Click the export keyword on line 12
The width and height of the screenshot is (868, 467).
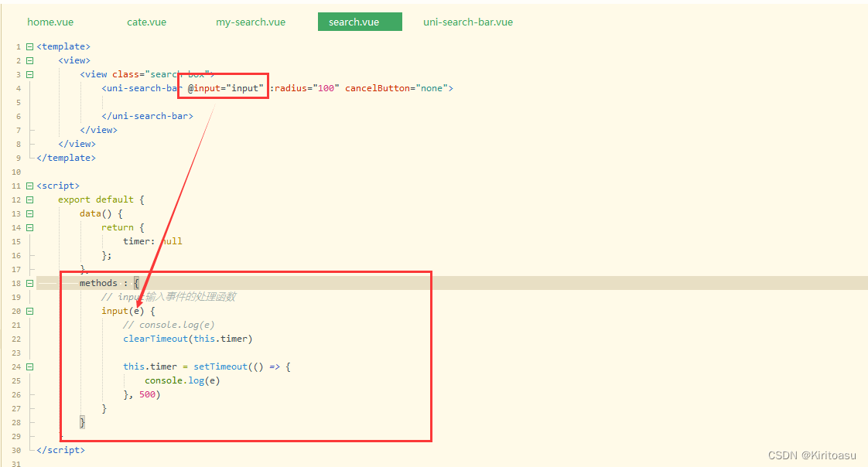(74, 199)
